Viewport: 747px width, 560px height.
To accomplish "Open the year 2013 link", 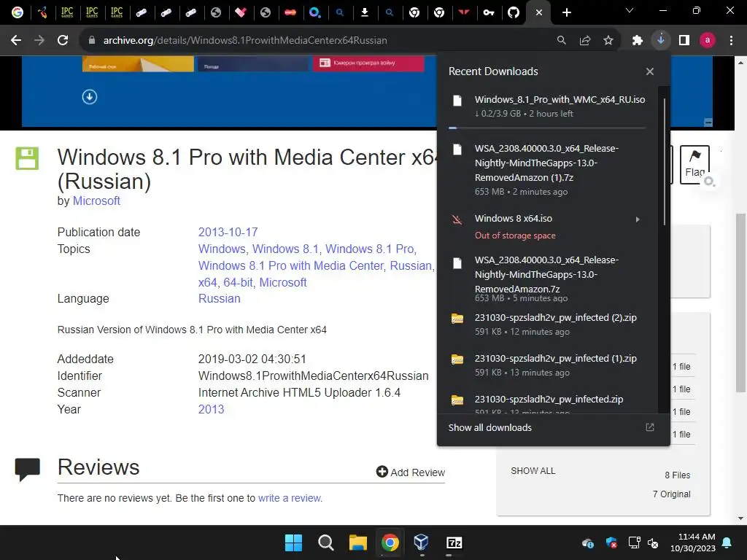I will click(x=211, y=410).
